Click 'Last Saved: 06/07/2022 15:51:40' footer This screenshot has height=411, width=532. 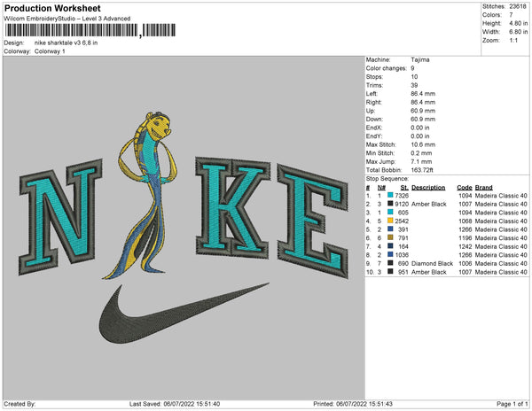(175, 404)
